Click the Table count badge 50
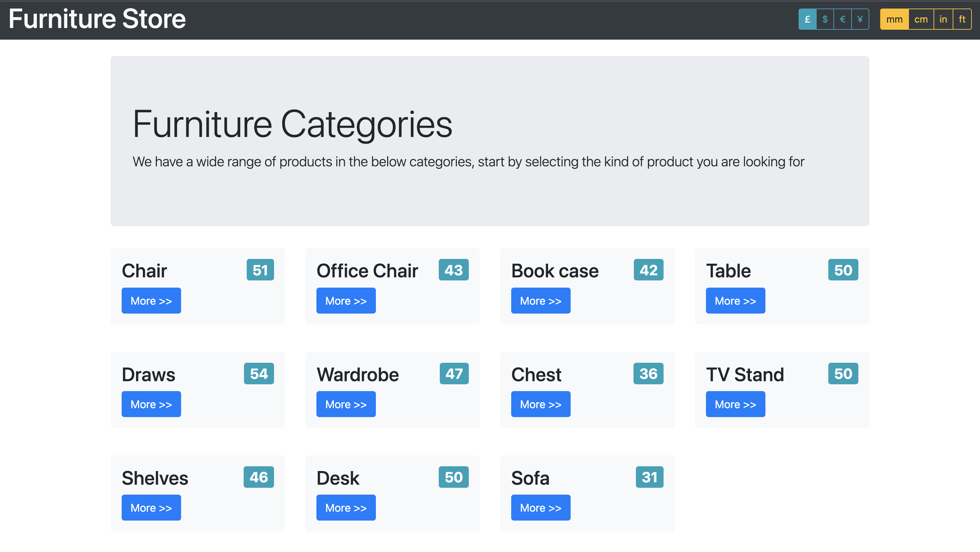Viewport: 980px width, 552px height. (843, 270)
